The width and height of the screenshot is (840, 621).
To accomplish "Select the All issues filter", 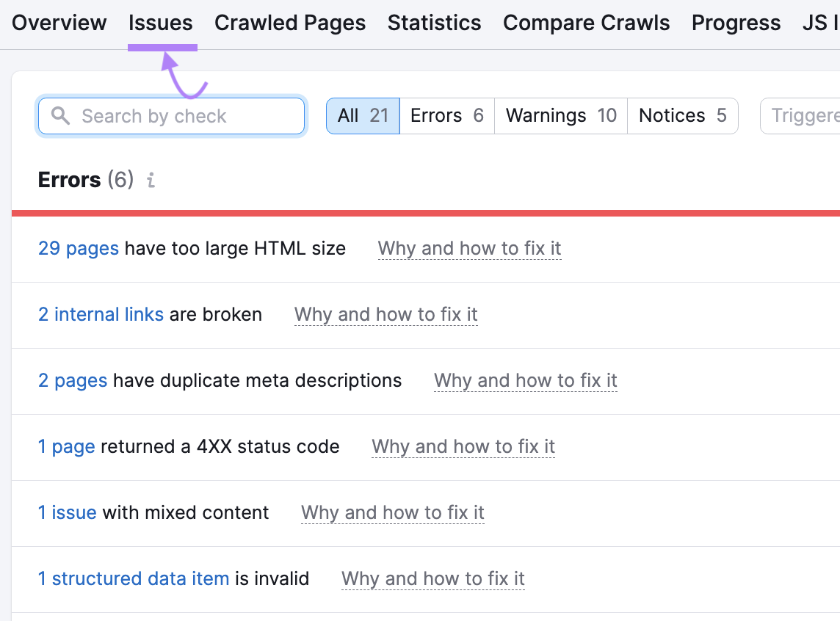I will 362,115.
